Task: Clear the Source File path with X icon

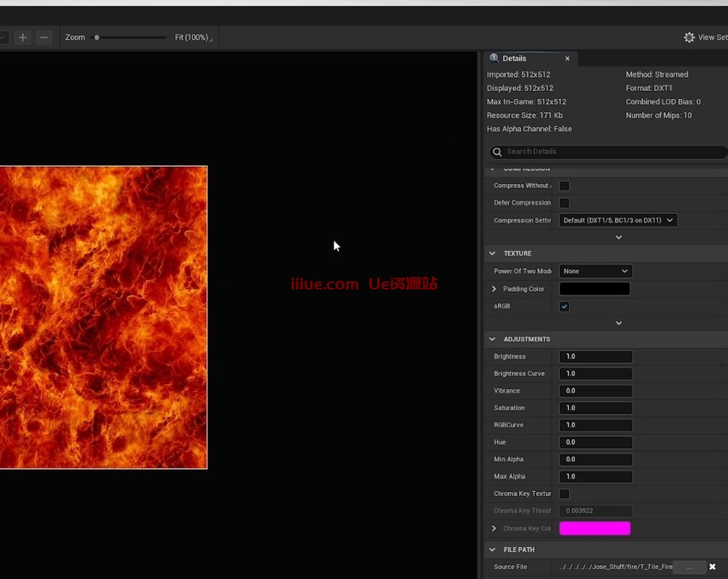Action: click(712, 567)
